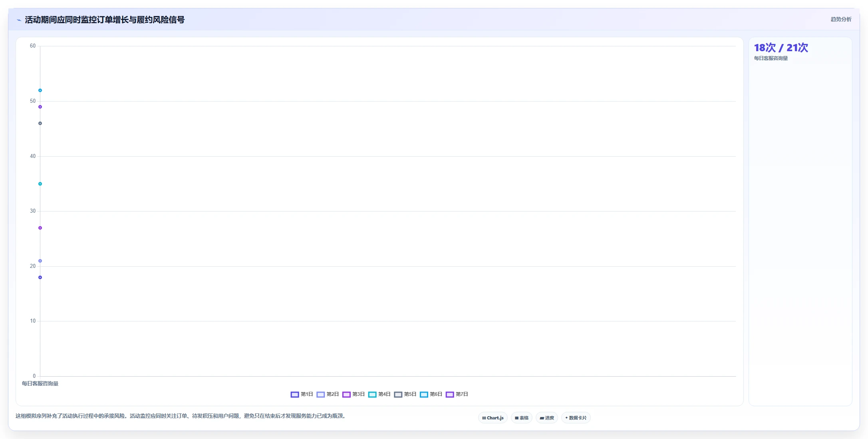Click the y-axis label 0
868x439 pixels.
click(x=34, y=376)
